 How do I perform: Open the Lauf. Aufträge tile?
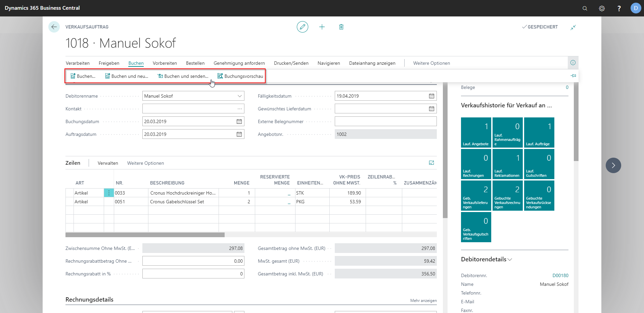pos(539,133)
